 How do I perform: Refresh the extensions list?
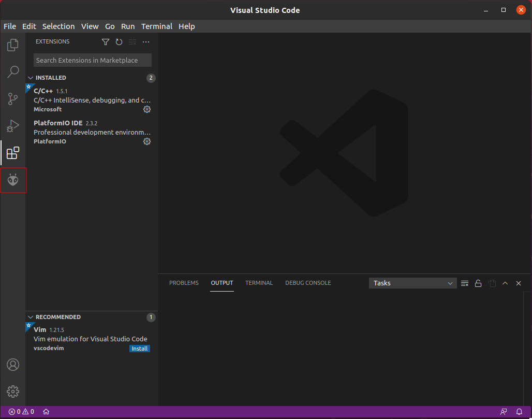(x=119, y=42)
